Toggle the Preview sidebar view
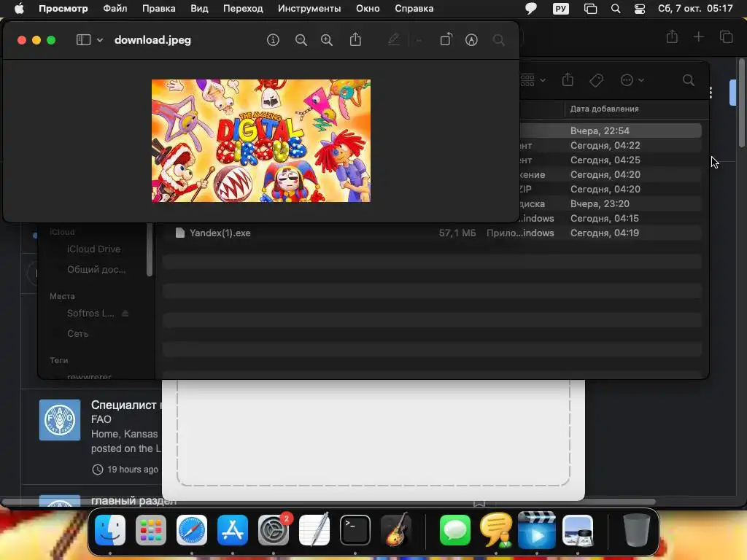The image size is (747, 560). [83, 40]
